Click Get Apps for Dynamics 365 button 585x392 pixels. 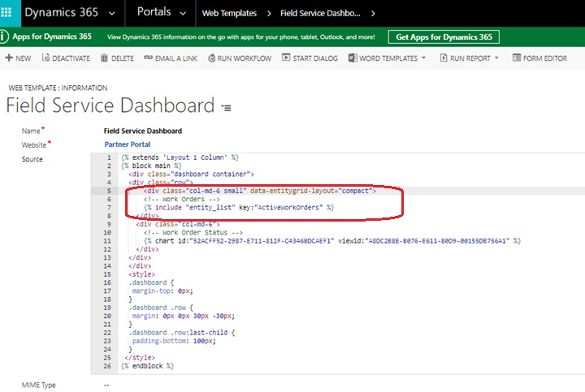444,37
